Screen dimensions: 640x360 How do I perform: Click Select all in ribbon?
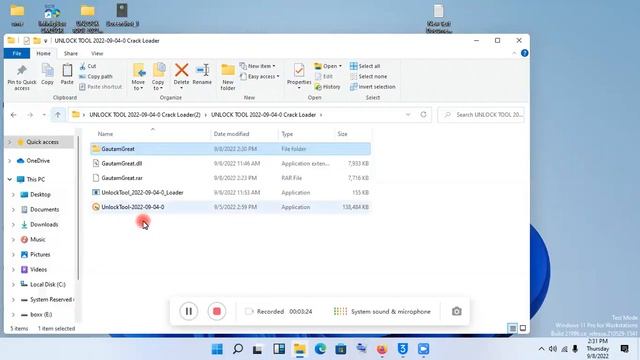tap(365, 66)
